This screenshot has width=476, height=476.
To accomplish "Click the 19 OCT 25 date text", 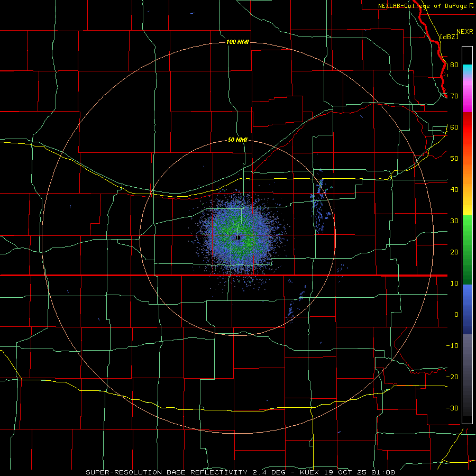I will click(x=346, y=472).
